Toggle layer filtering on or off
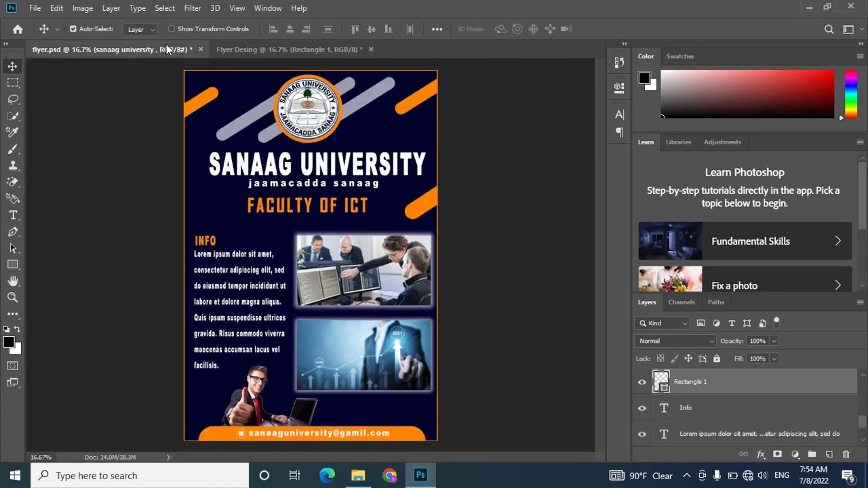This screenshot has width=868, height=488. (x=776, y=321)
